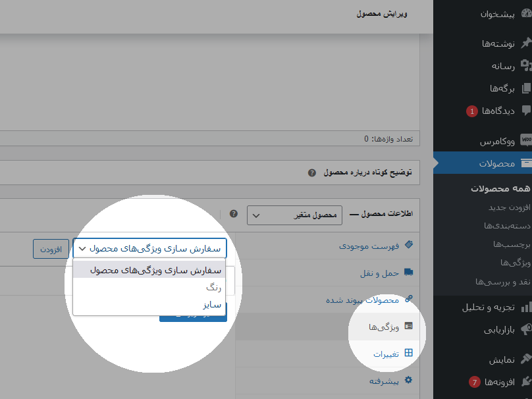Click the WooCommerce logo icon in sidebar
Screen dimensions: 532x399
pos(525,140)
